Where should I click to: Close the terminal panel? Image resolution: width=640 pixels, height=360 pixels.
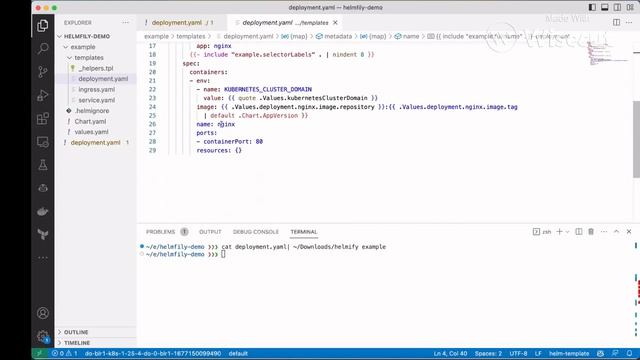[x=629, y=231]
